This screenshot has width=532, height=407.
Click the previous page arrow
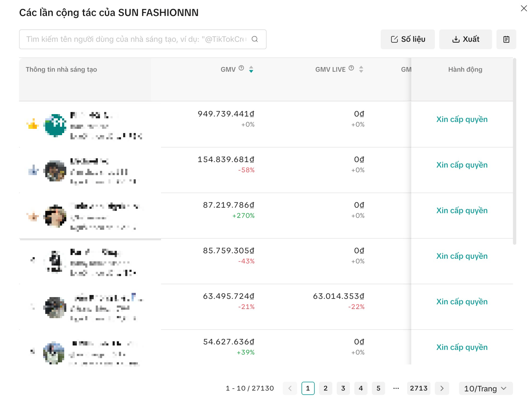290,388
